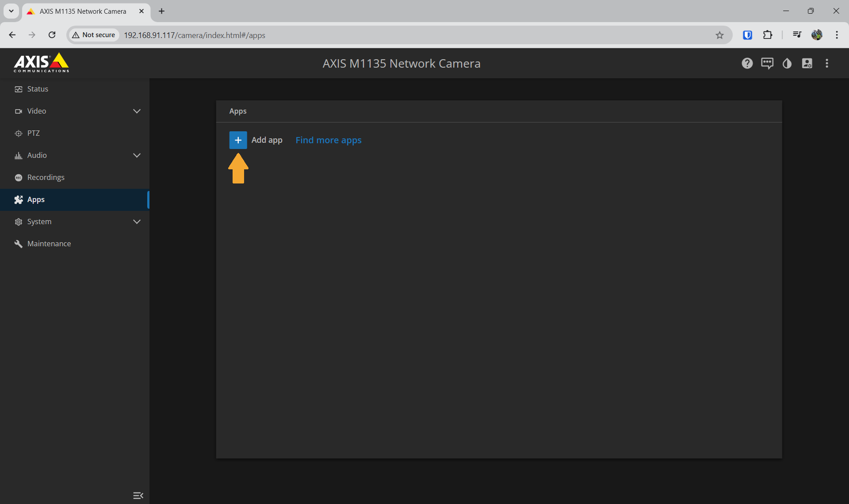Open the camera header kebab menu
This screenshot has height=504, width=849.
pyautogui.click(x=826, y=63)
